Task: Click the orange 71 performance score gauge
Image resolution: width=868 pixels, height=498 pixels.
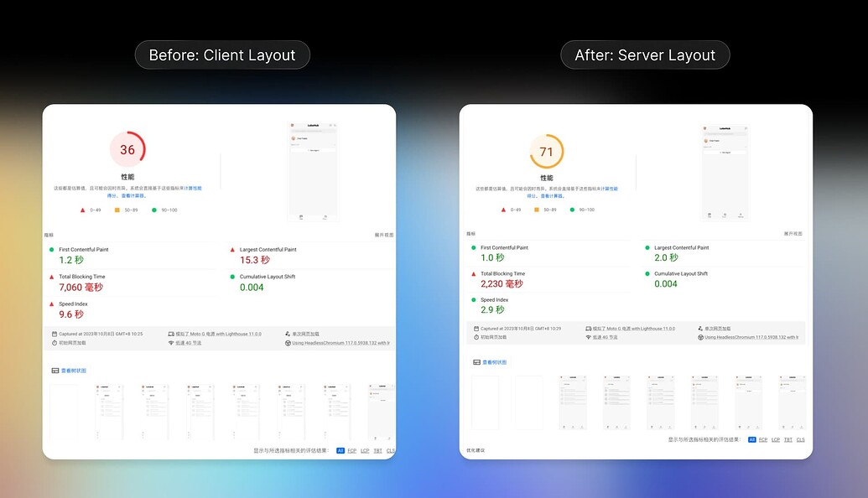Action: click(546, 152)
